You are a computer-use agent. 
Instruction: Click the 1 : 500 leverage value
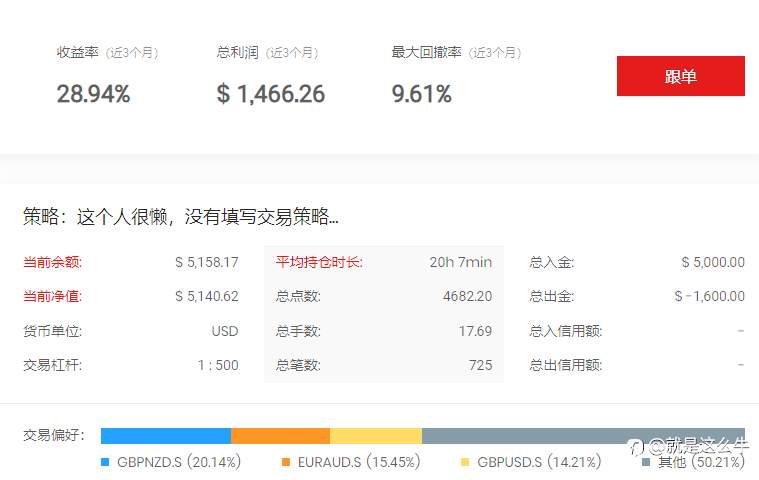pyautogui.click(x=218, y=365)
